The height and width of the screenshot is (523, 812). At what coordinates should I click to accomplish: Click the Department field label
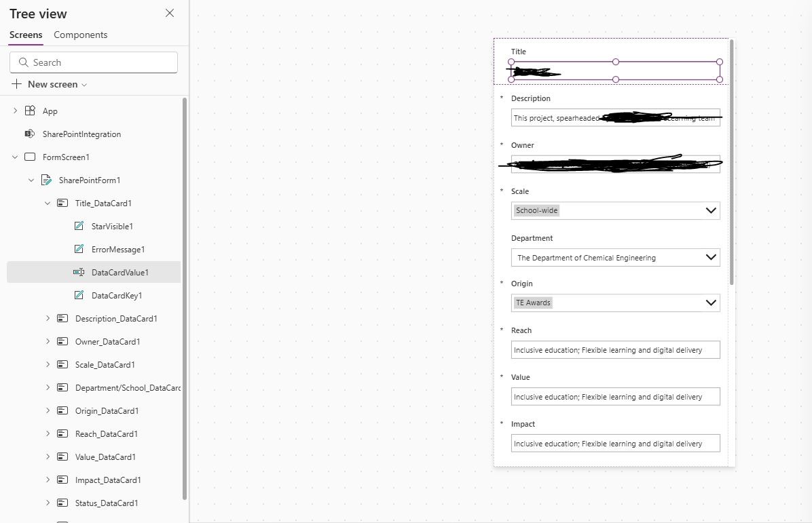tap(532, 238)
